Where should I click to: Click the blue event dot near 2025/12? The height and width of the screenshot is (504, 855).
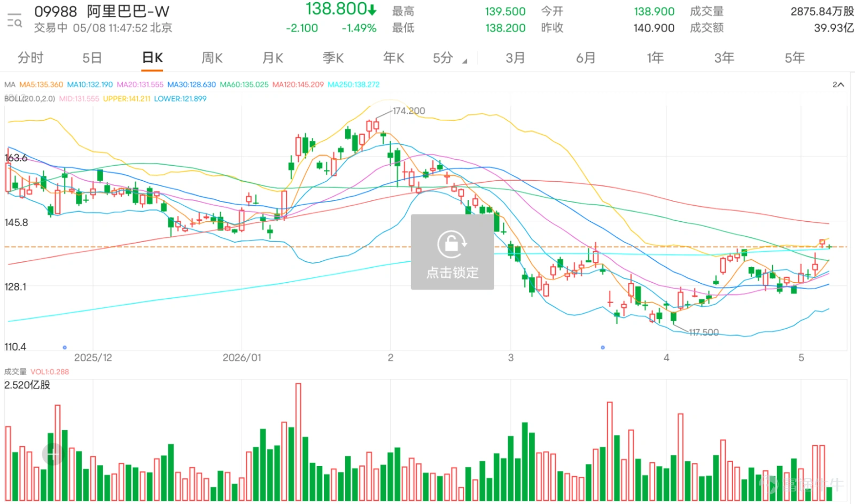pos(65,347)
